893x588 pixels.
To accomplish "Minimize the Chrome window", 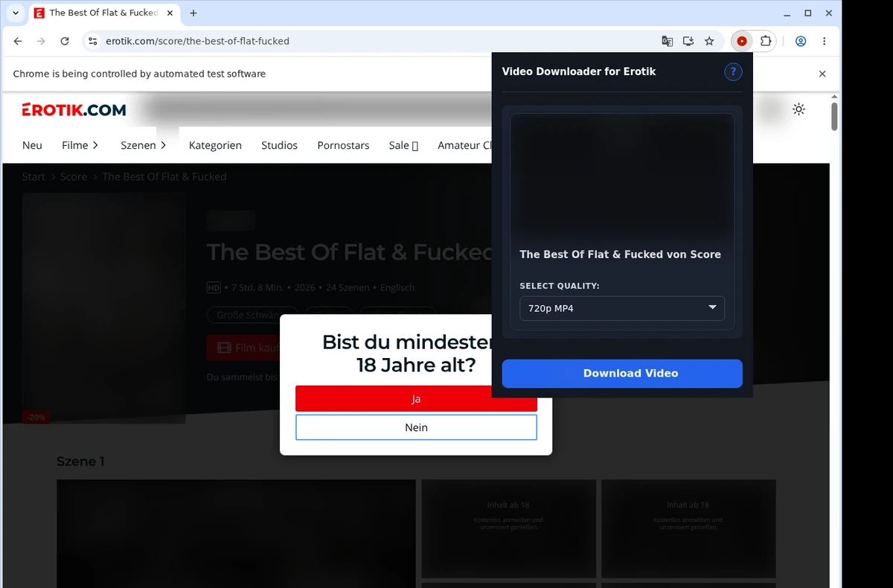I will [x=788, y=13].
